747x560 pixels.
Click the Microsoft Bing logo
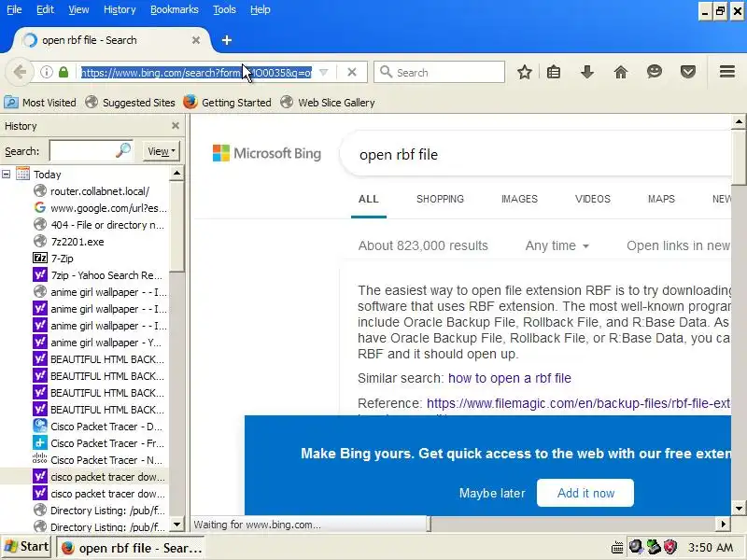coord(267,153)
